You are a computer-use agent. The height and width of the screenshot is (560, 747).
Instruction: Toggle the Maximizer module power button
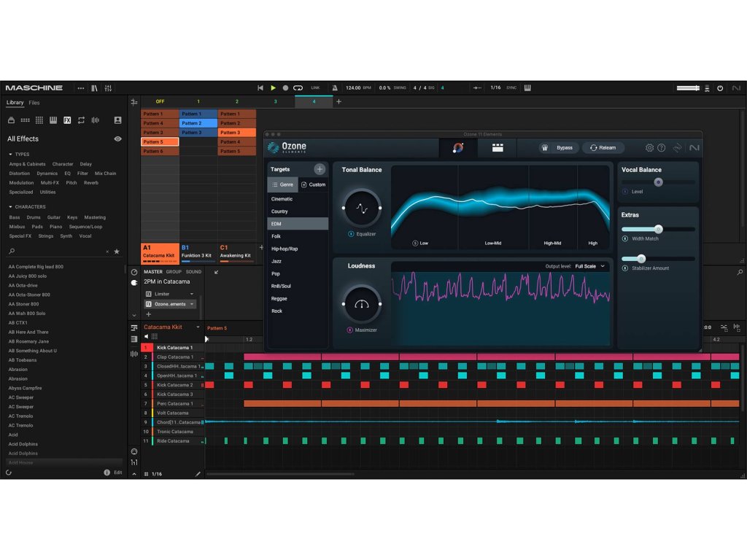click(x=349, y=330)
